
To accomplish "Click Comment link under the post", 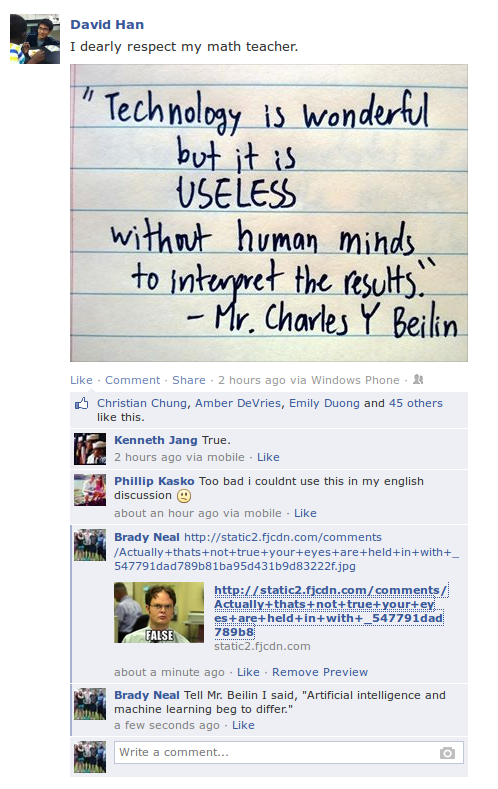I will [132, 380].
